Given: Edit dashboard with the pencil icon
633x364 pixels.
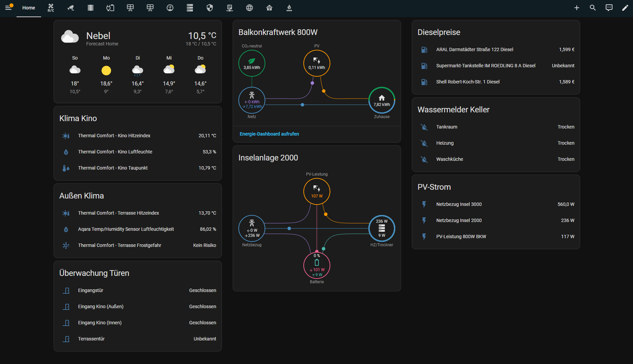Looking at the screenshot, I should pyautogui.click(x=625, y=8).
